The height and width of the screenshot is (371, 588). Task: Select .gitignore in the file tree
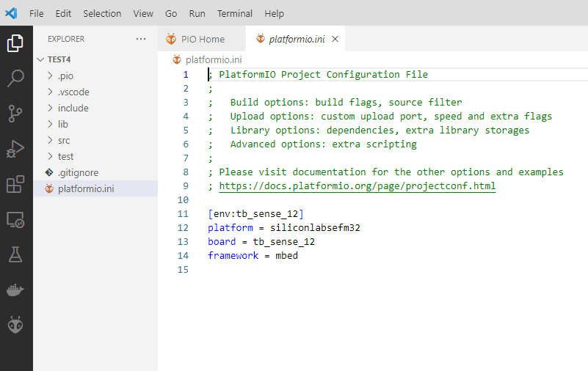point(95,172)
